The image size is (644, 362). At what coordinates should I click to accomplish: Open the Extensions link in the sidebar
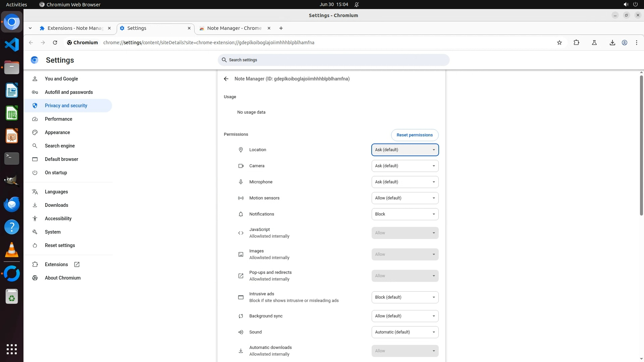coord(56,264)
